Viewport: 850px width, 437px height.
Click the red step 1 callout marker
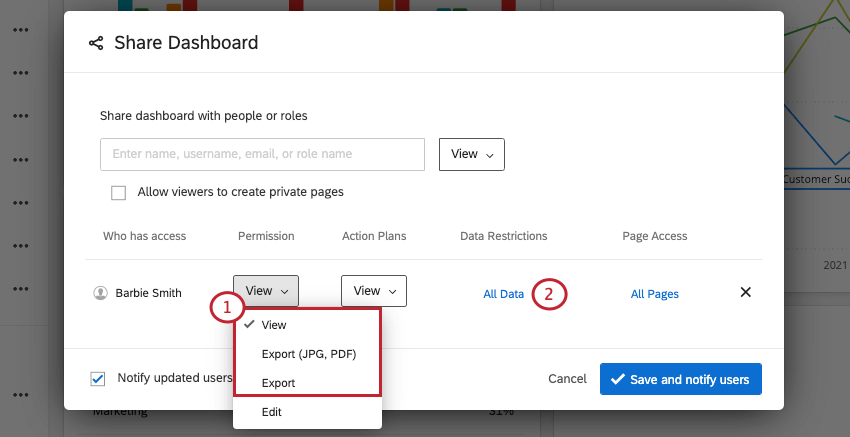[x=227, y=309]
